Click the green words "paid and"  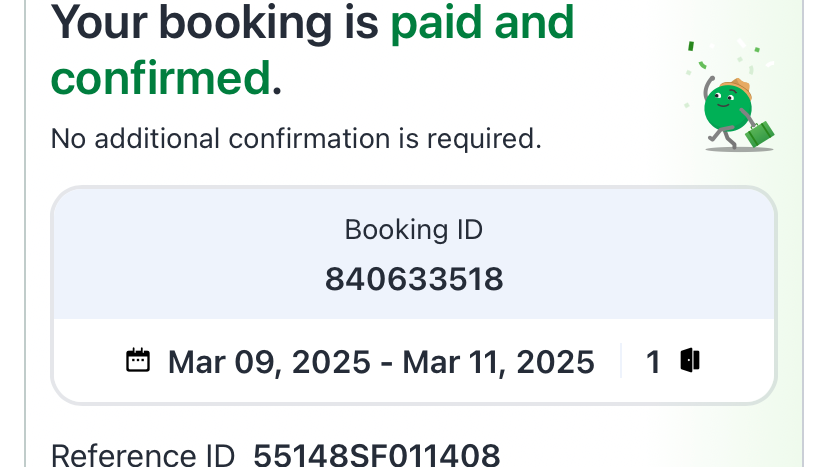click(x=482, y=23)
